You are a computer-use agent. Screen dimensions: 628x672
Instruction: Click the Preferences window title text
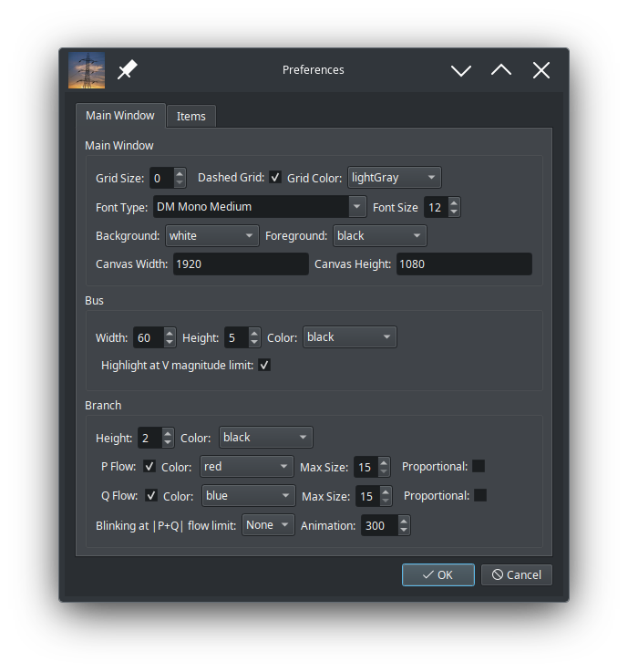(314, 70)
